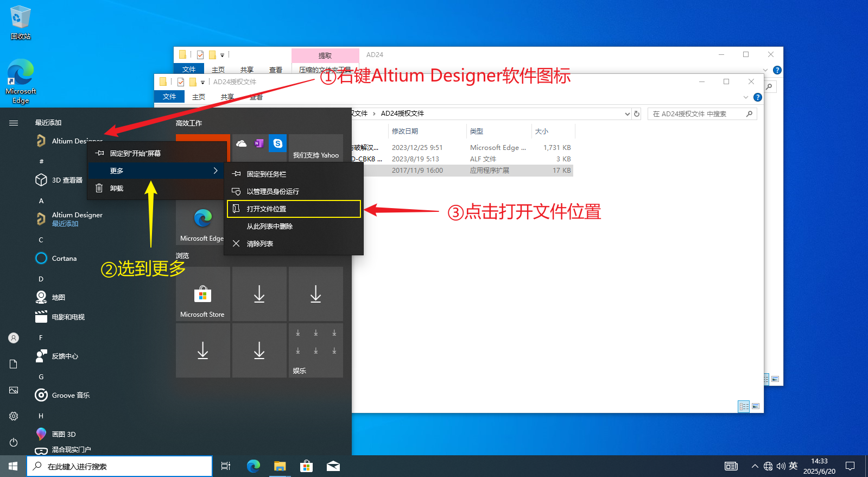
Task: Open the volume control in system tray
Action: tap(781, 466)
